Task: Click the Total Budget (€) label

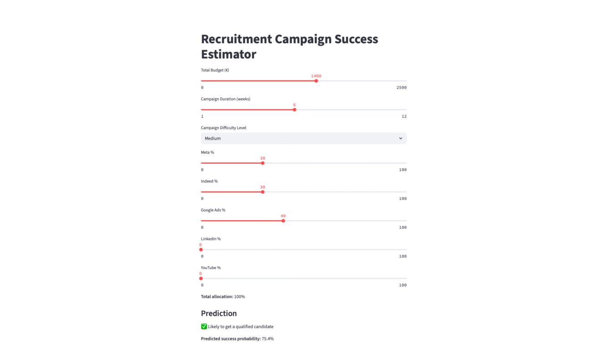Action: point(215,70)
